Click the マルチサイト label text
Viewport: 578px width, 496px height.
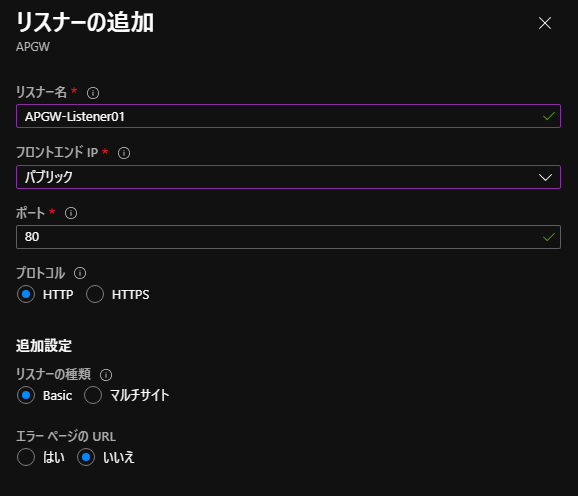[x=140, y=395]
